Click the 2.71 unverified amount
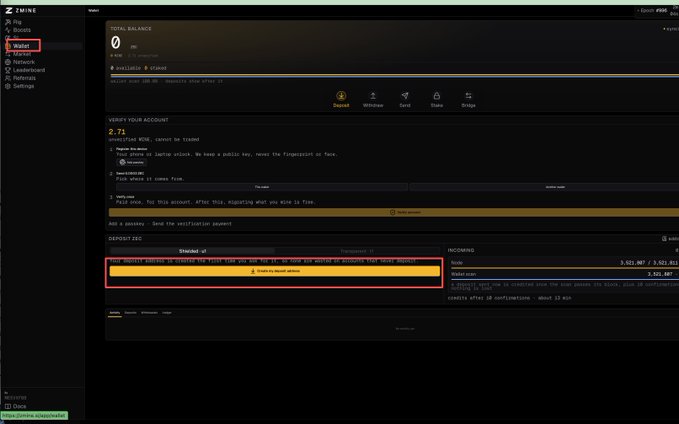Image resolution: width=679 pixels, height=424 pixels. coord(117,132)
